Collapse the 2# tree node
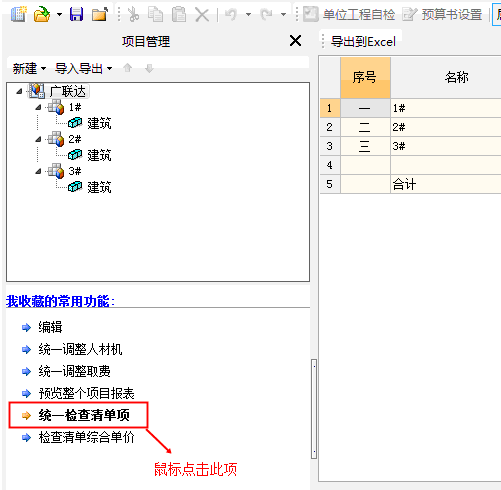 click(x=38, y=139)
